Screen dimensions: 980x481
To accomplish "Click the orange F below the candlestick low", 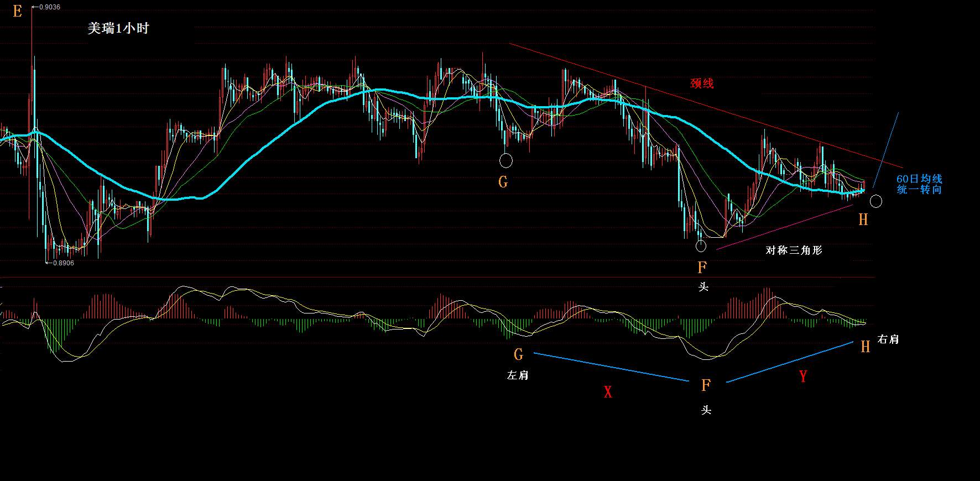I will pos(702,268).
